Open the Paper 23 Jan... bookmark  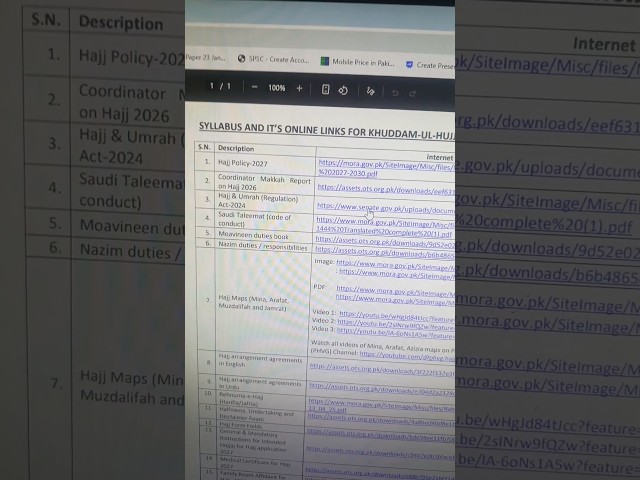(x=205, y=57)
